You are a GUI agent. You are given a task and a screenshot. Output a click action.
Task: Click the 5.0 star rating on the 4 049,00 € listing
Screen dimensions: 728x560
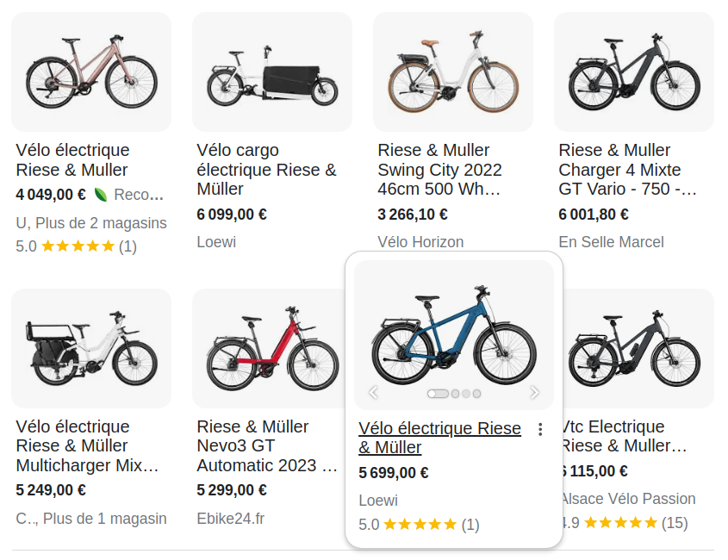coord(78,246)
